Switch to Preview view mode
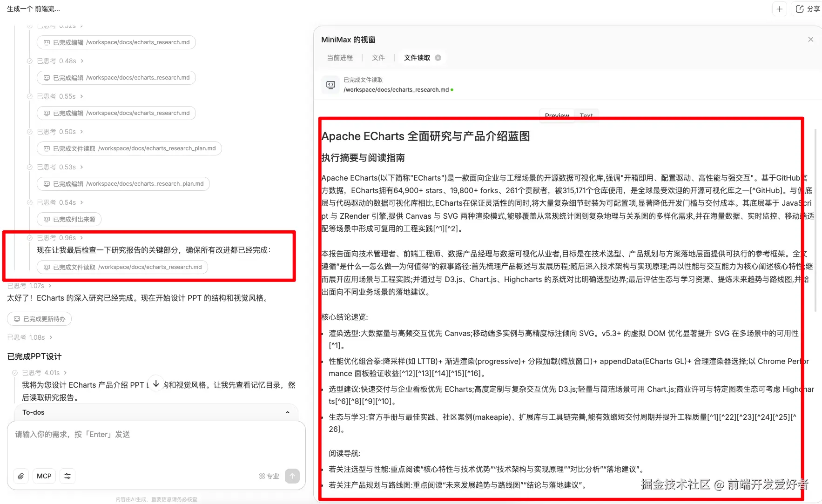 point(557,115)
